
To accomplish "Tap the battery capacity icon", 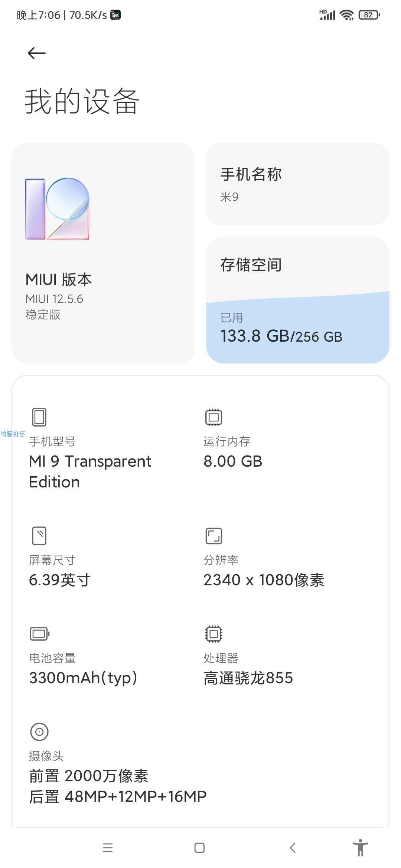I will (39, 634).
